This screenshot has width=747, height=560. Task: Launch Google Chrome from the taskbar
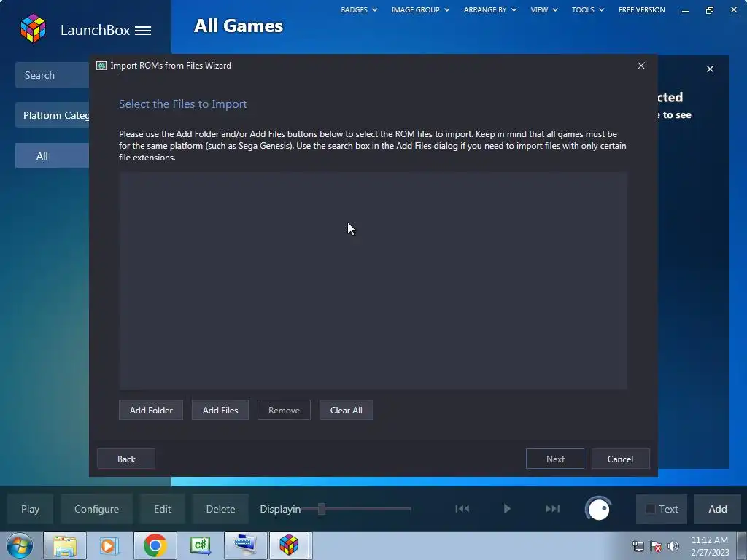tap(155, 545)
